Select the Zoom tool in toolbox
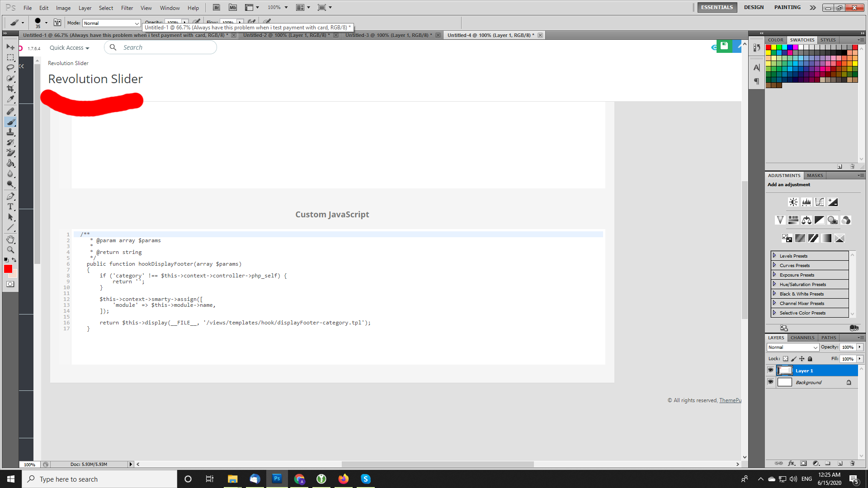The width and height of the screenshot is (868, 488). tap(10, 250)
